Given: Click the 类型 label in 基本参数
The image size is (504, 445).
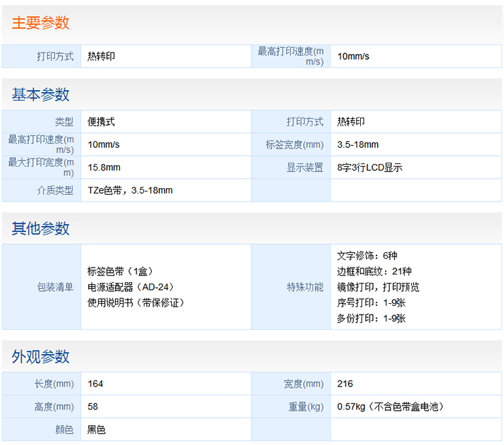Looking at the screenshot, I should pos(64,122).
